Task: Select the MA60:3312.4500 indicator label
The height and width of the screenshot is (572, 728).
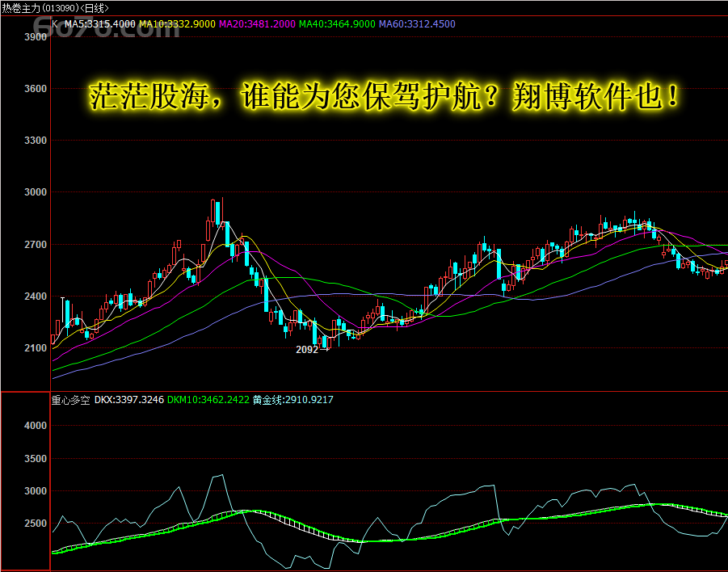Action: coord(417,24)
